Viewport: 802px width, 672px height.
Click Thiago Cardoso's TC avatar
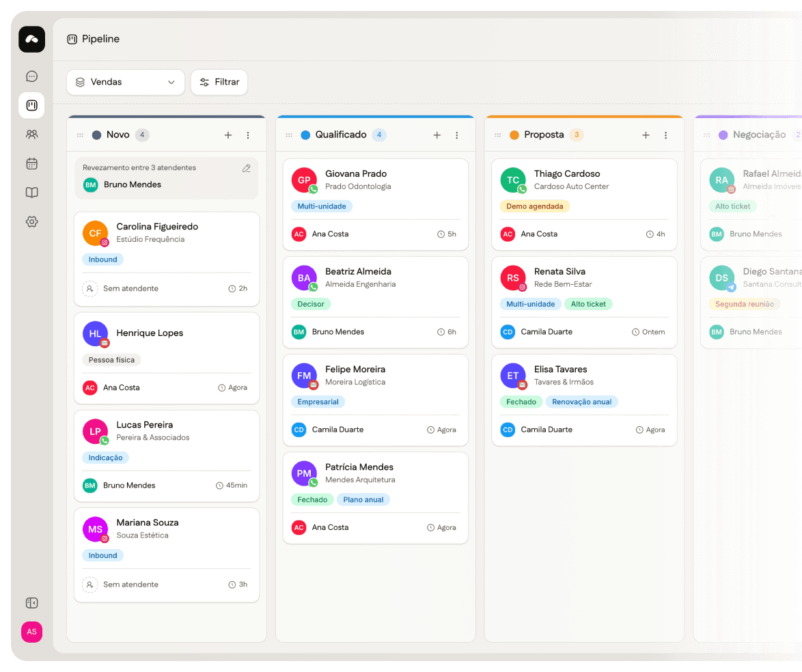point(513,180)
